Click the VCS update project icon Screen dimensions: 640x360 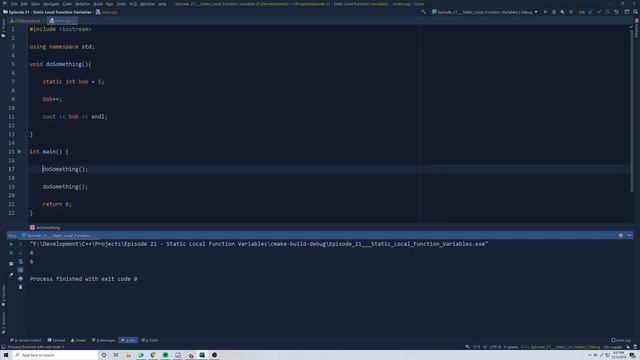[x=590, y=12]
